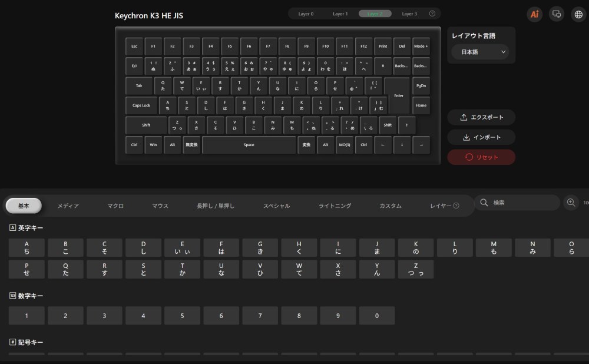The width and height of the screenshot is (589, 364).
Task: Select the MO(3) key on the keyboard layout
Action: (x=345, y=145)
